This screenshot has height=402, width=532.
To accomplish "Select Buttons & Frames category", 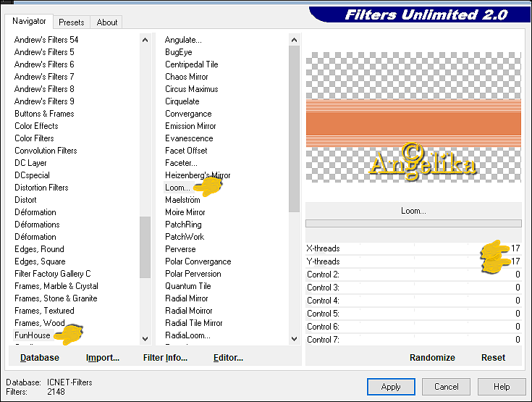I will coord(44,114).
